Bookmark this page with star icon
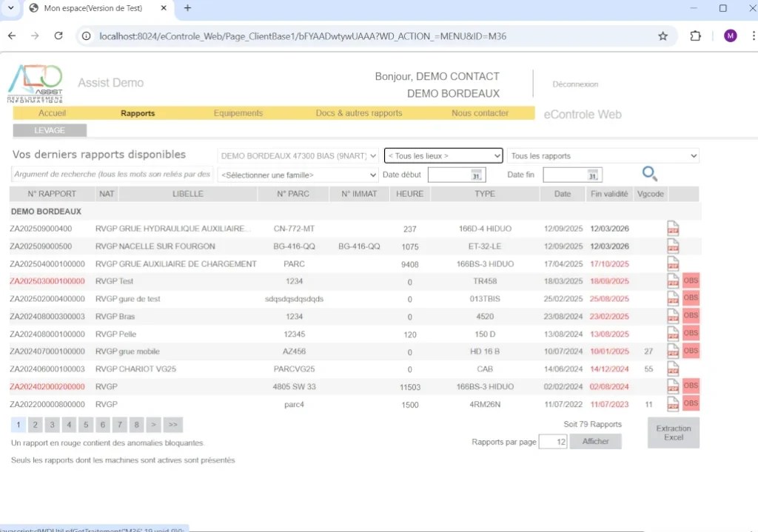758x532 pixels. [663, 36]
